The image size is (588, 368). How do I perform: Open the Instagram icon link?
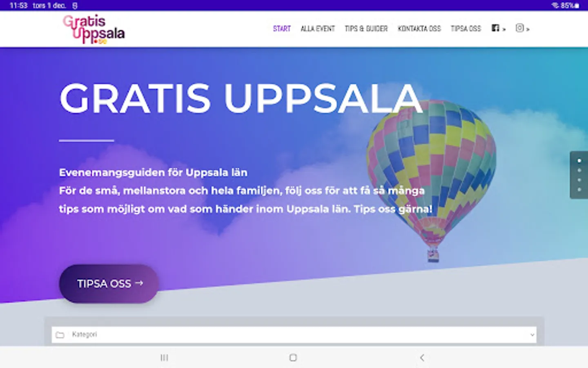pos(519,28)
